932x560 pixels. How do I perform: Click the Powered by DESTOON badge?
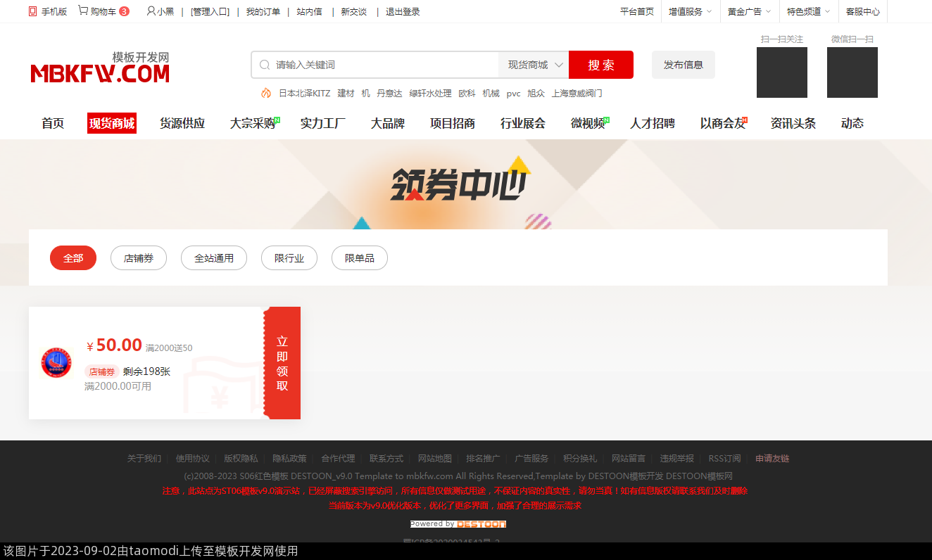click(458, 524)
